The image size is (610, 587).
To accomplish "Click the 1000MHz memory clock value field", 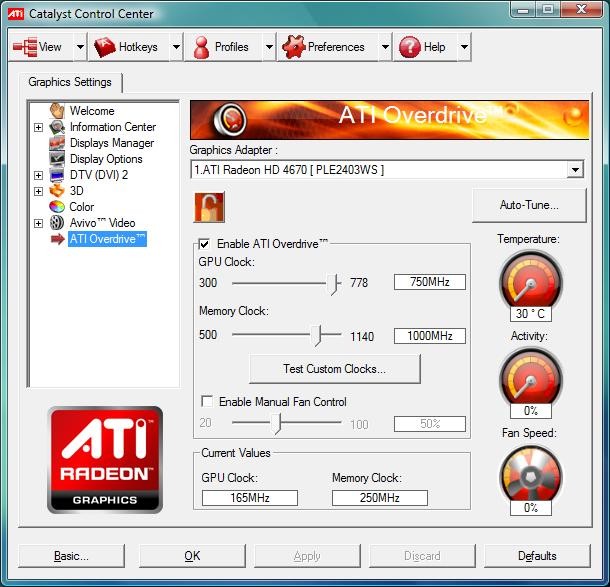I will click(x=429, y=336).
